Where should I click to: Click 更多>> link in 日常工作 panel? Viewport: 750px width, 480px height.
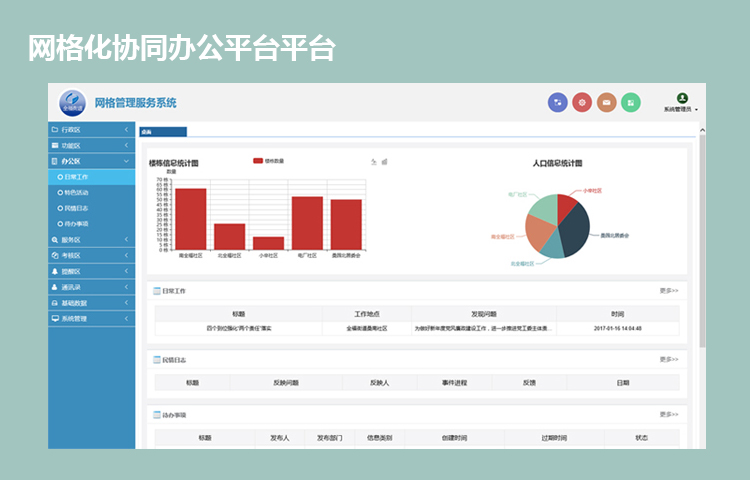click(x=668, y=291)
